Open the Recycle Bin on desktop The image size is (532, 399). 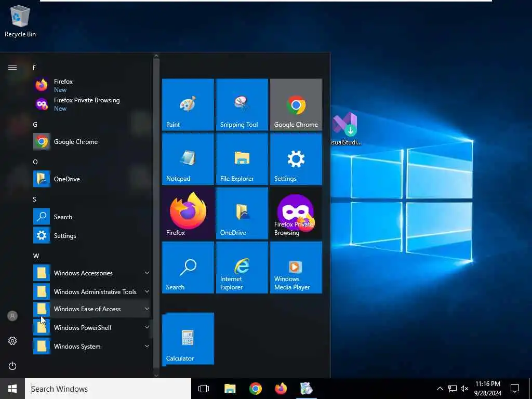[20, 21]
